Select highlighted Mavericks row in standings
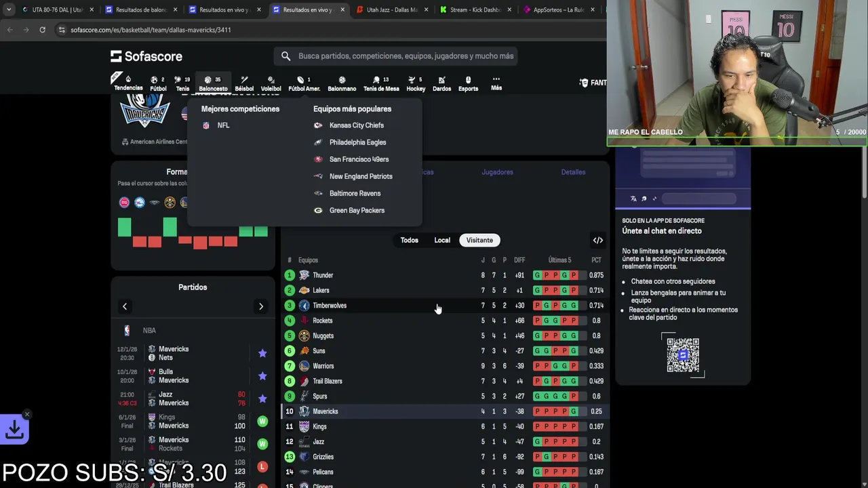This screenshot has height=488, width=868. 444,411
